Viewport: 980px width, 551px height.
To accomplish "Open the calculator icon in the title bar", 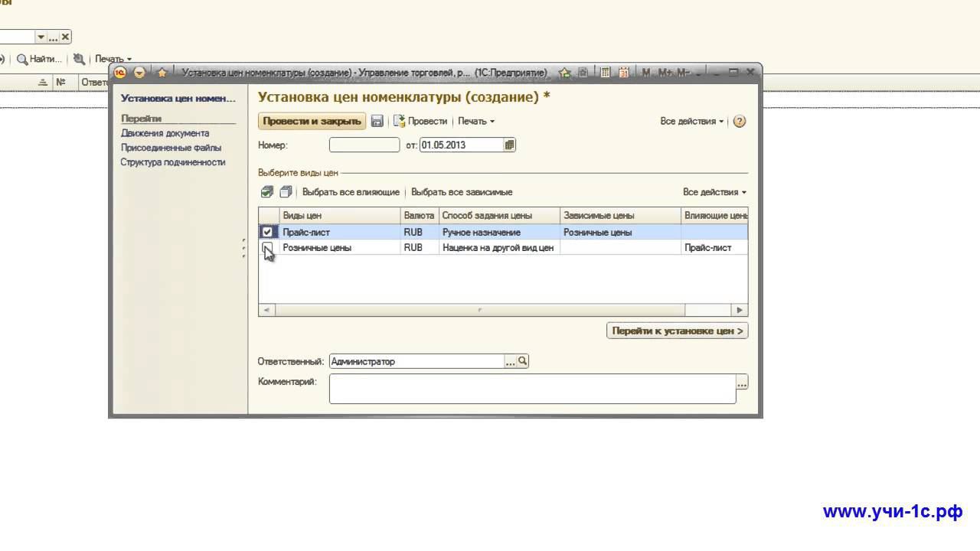I will pos(606,73).
